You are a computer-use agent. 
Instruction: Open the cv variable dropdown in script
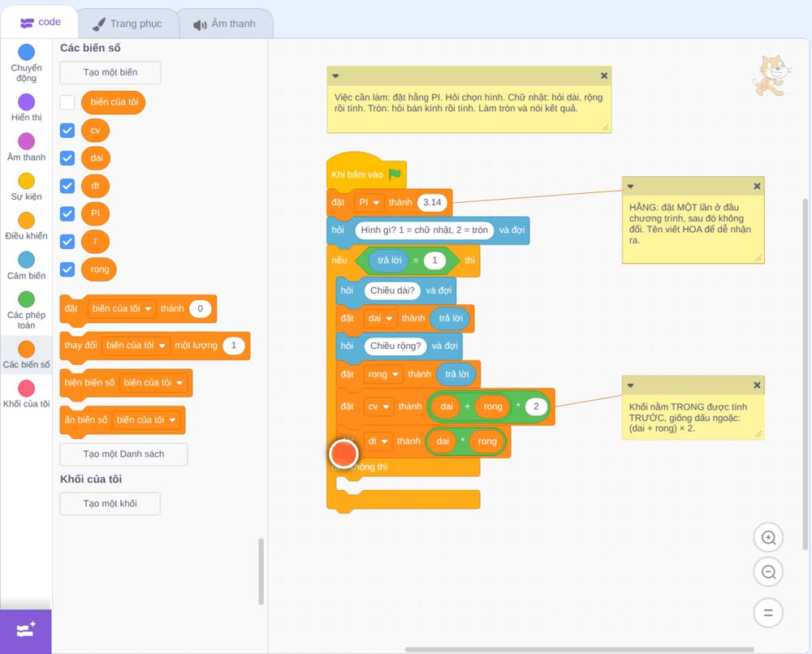[378, 407]
